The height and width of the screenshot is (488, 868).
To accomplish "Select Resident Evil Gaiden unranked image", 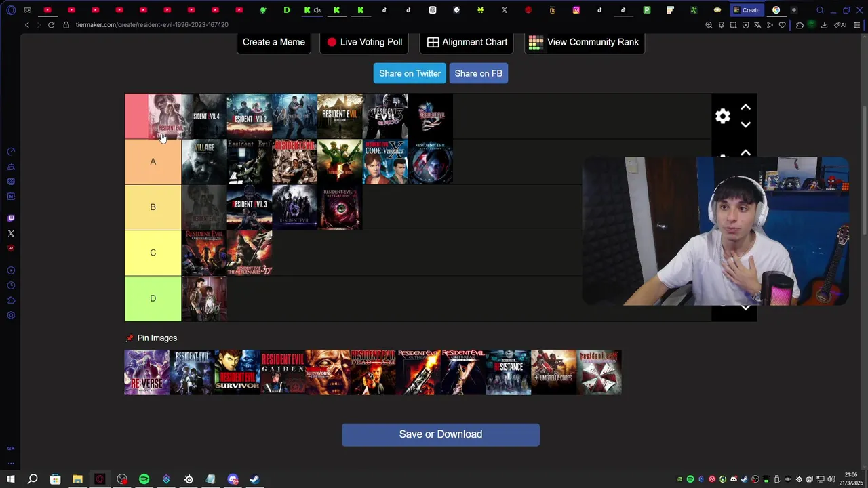I will tap(283, 372).
